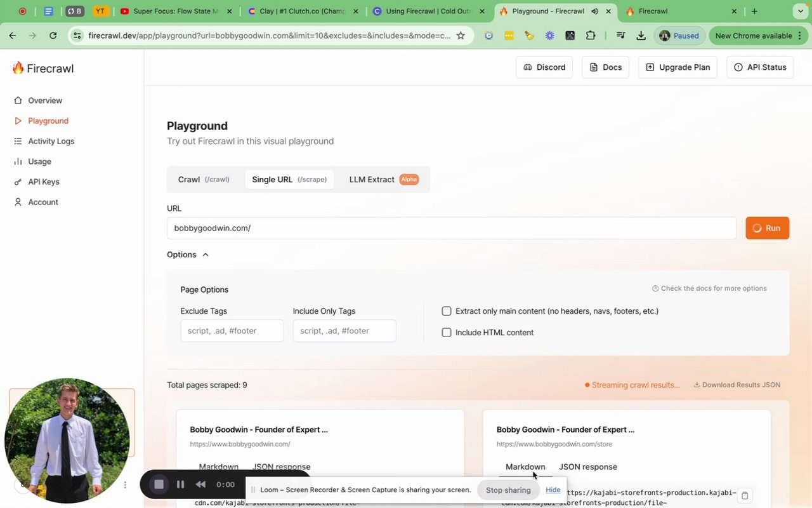Screen dimensions: 812x508
Task: Select JSON response tab in store card
Action: (588, 467)
